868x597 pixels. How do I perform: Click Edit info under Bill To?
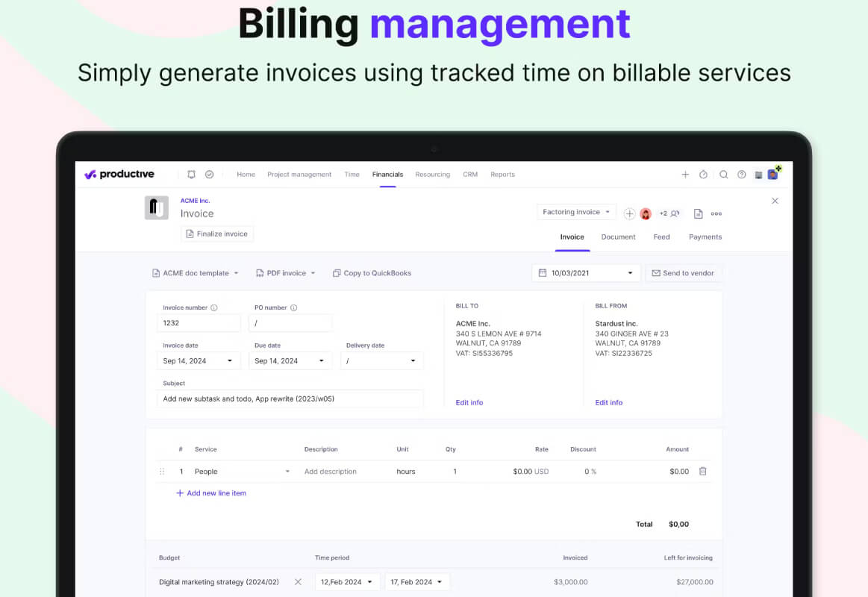pos(469,403)
